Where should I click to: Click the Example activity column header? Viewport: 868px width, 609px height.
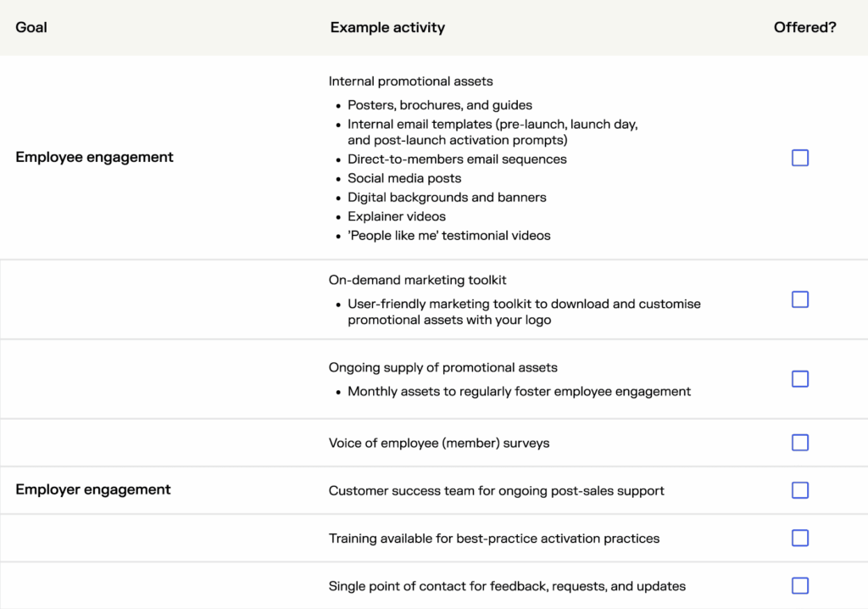click(x=387, y=27)
